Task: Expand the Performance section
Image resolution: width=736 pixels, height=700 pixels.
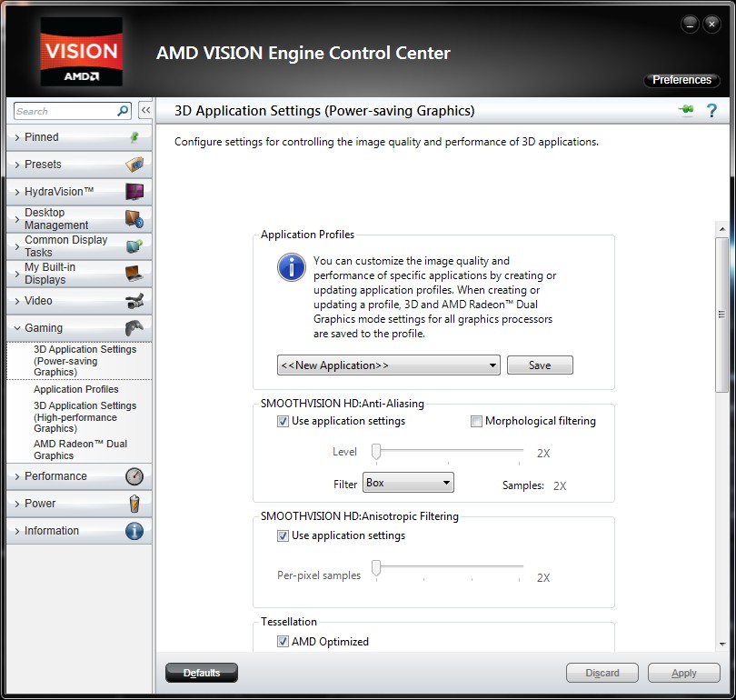Action: [x=79, y=476]
